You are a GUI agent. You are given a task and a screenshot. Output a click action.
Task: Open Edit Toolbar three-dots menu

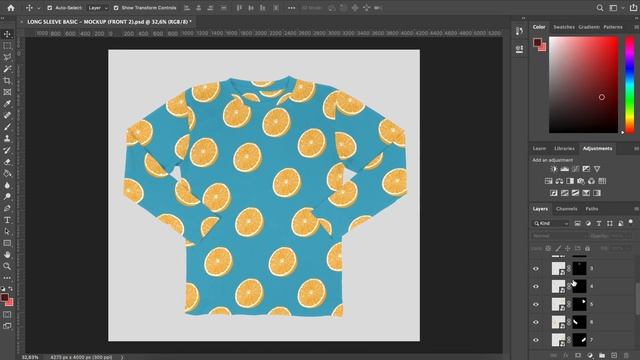[7, 278]
